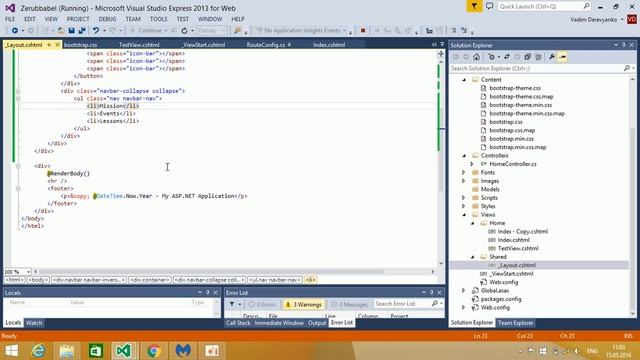
Task: Click the Stop Debugging red square icon
Action: (x=362, y=31)
